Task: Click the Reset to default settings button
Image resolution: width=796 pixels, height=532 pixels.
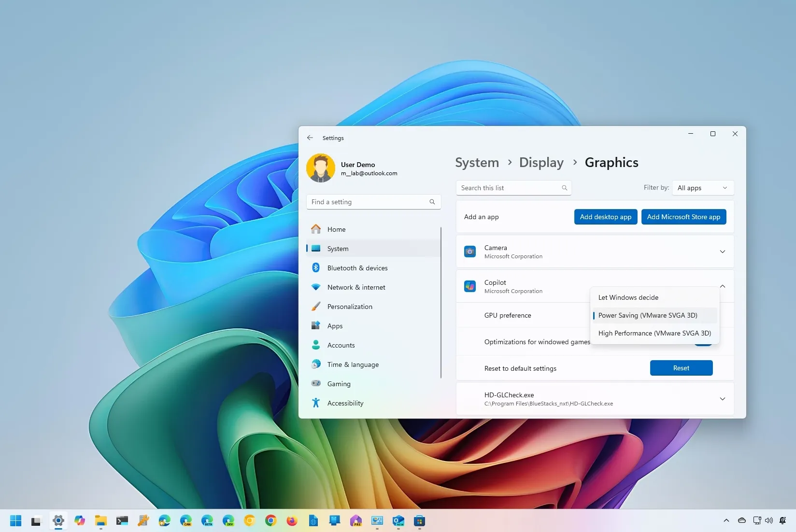Action: point(681,368)
